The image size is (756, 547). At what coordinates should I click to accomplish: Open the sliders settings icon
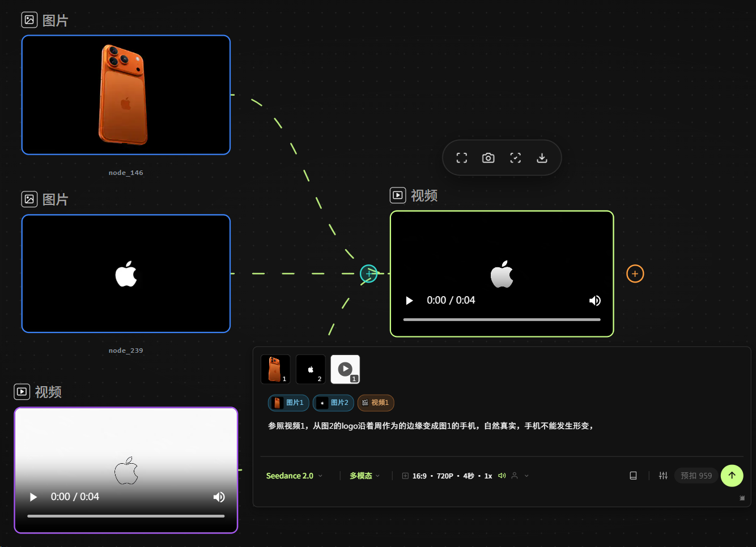pyautogui.click(x=663, y=476)
